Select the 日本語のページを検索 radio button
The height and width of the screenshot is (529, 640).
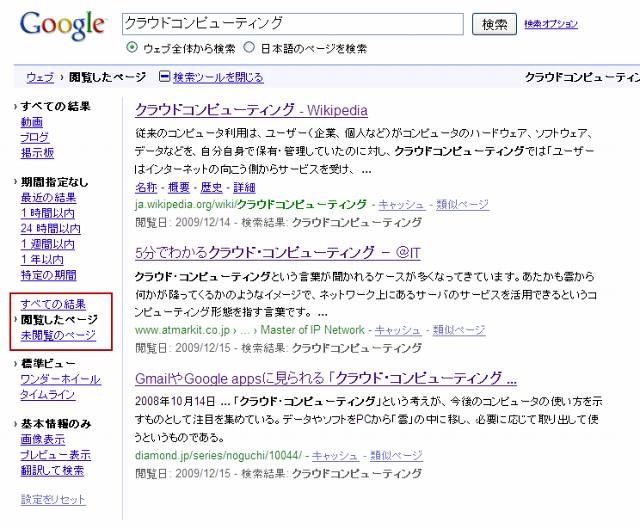point(249,47)
